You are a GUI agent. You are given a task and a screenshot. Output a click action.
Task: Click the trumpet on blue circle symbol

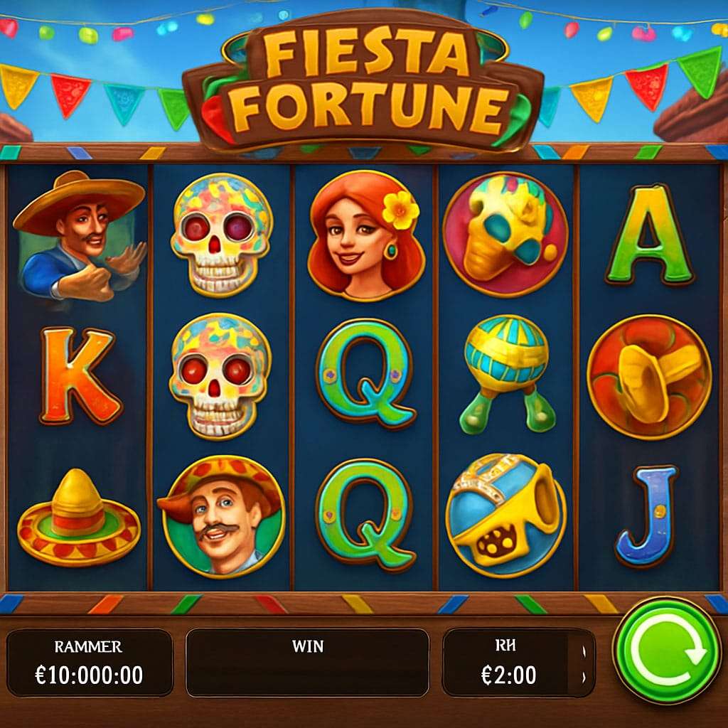tap(506, 516)
